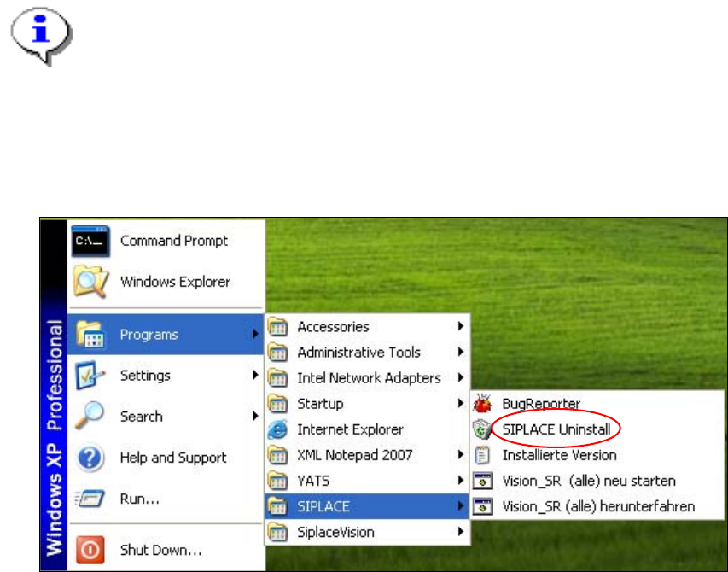
Task: Select the highlighted SIPLACE group
Action: coord(367,506)
